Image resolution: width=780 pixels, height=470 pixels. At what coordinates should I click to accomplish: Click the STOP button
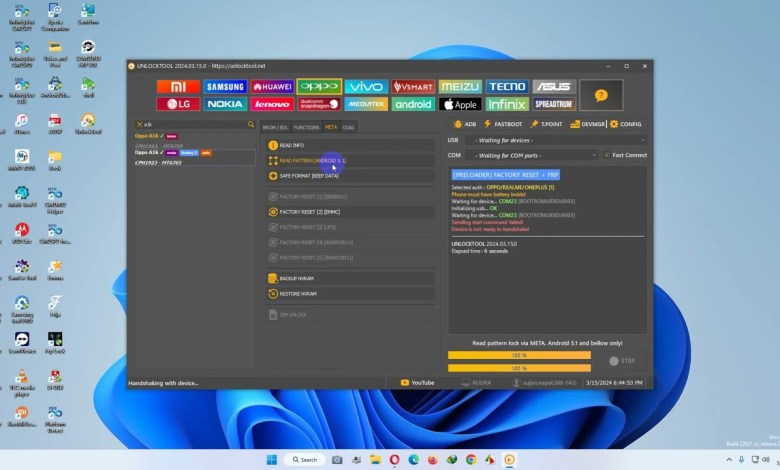point(622,361)
